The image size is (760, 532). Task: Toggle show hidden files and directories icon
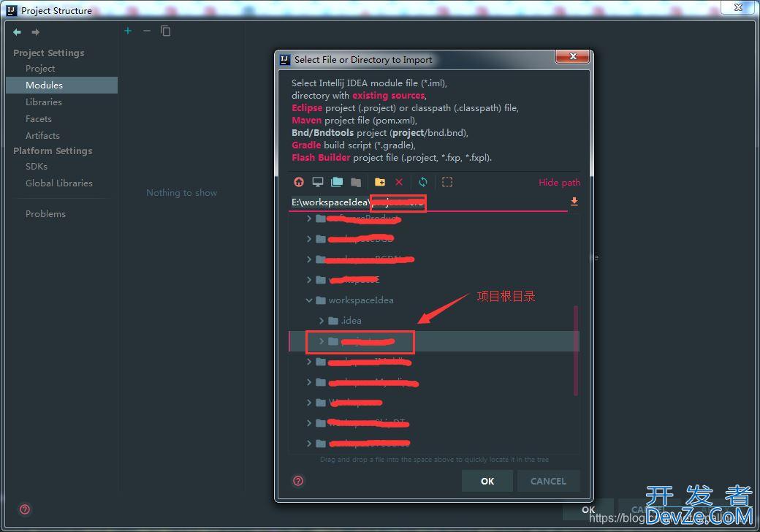[x=447, y=182]
